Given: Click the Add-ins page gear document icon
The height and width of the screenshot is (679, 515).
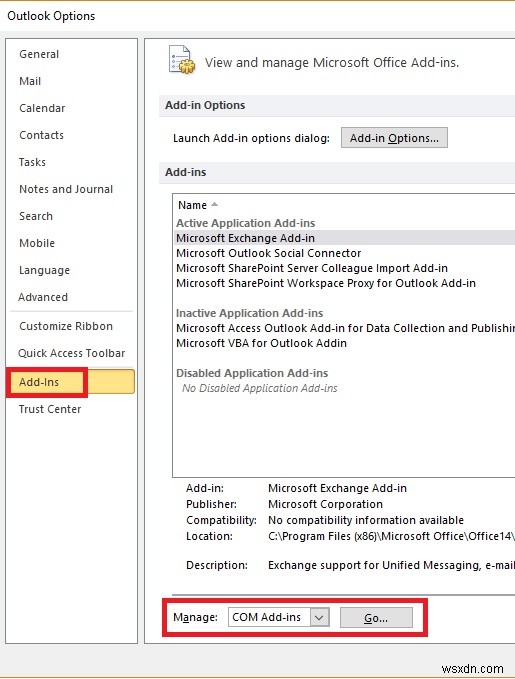Looking at the screenshot, I should [181, 59].
